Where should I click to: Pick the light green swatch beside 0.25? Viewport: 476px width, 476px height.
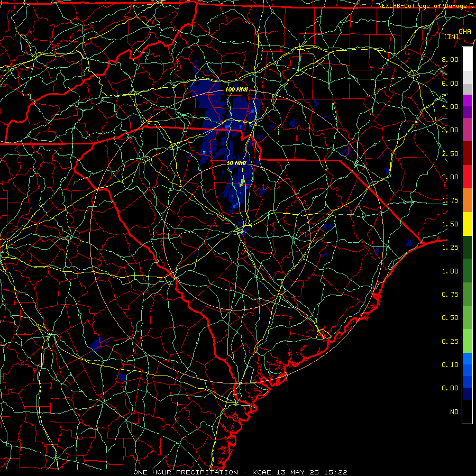click(467, 341)
